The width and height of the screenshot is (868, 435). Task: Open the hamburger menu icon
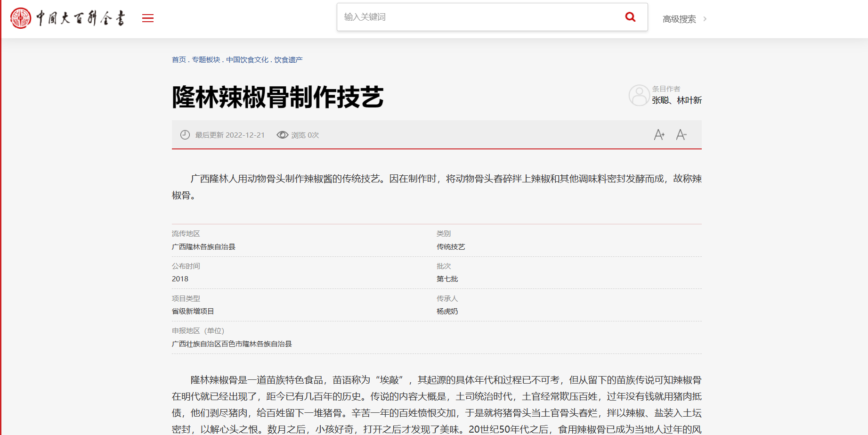148,18
